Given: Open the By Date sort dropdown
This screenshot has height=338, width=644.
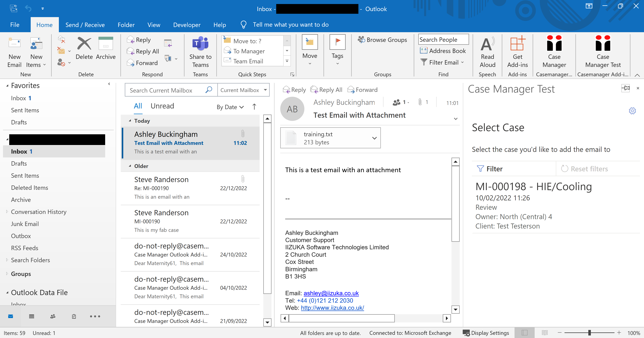Looking at the screenshot, I should point(230,107).
